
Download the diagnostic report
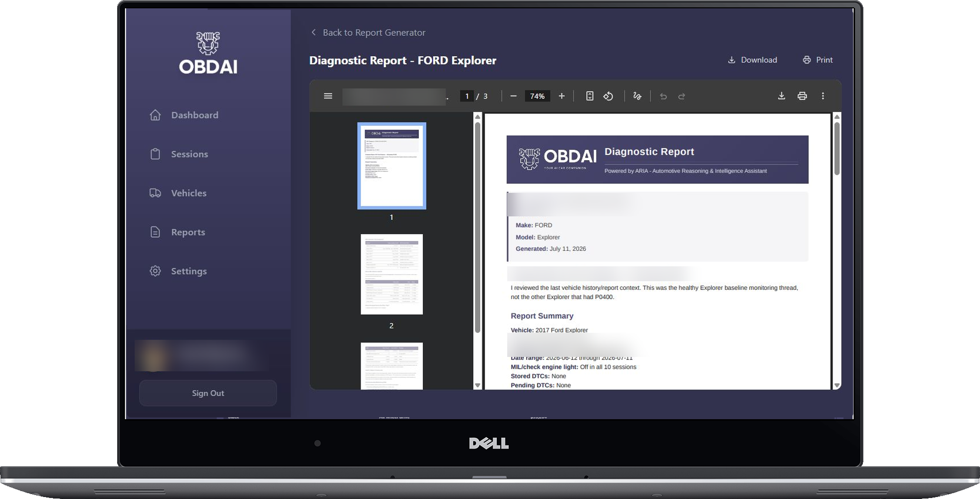point(753,60)
